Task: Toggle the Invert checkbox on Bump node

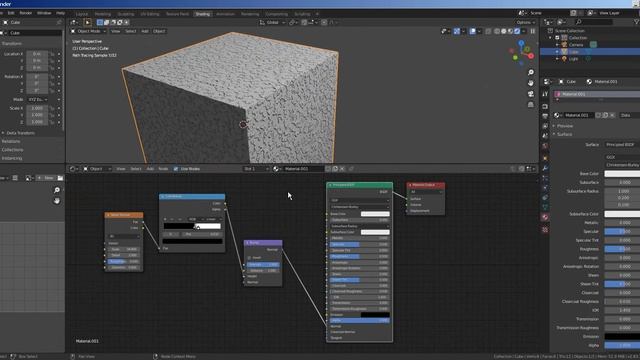Action: 249,258
